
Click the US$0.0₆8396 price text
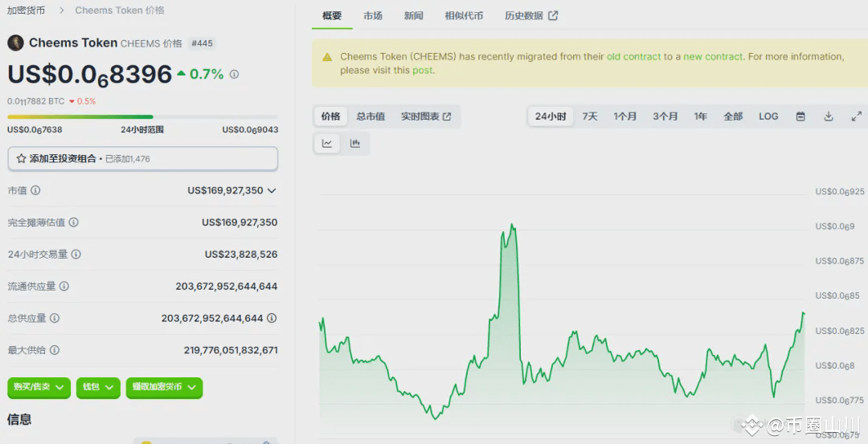[90, 75]
